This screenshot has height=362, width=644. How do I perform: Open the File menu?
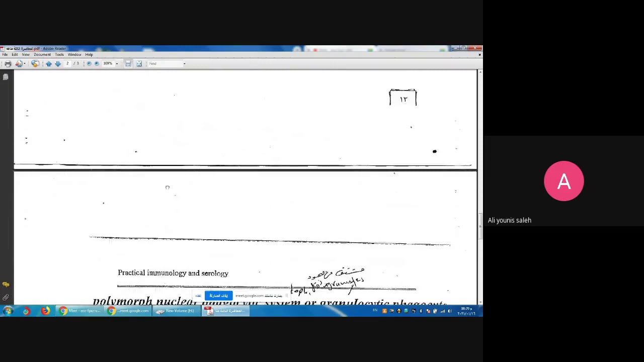[x=5, y=54]
